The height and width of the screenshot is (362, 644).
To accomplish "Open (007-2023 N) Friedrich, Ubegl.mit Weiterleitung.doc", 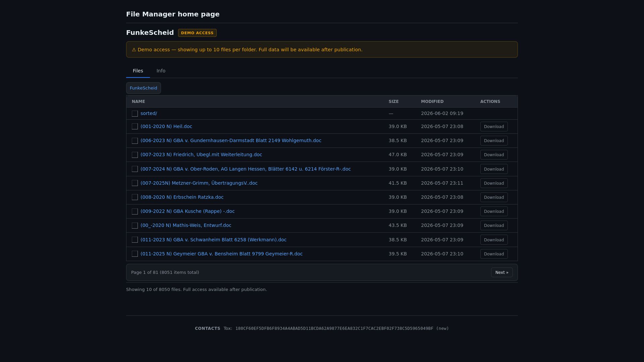I will tap(201, 155).
